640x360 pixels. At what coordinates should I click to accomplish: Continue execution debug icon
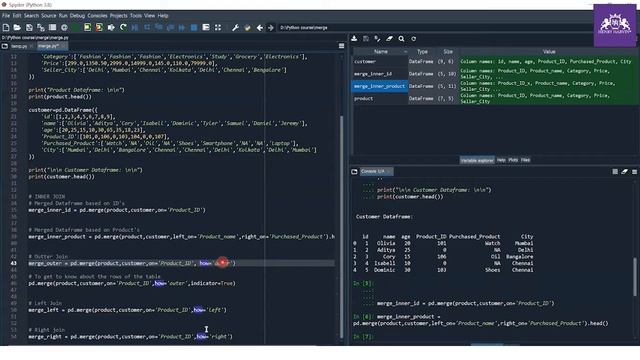pos(182,27)
